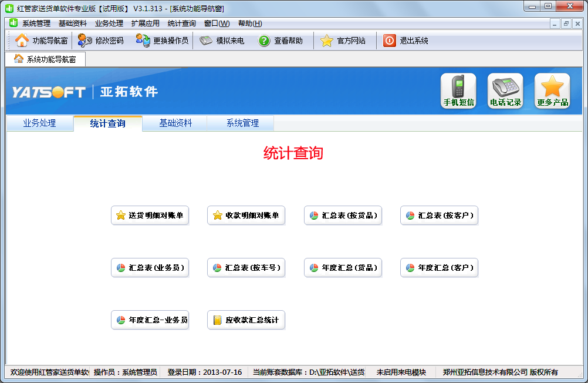Switch to the 业务处理 tab
588x383 pixels.
coord(39,123)
